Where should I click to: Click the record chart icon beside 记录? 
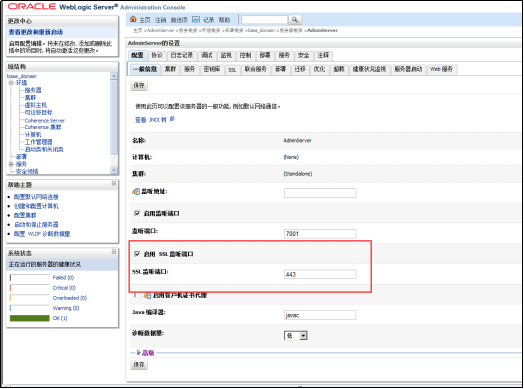click(196, 20)
